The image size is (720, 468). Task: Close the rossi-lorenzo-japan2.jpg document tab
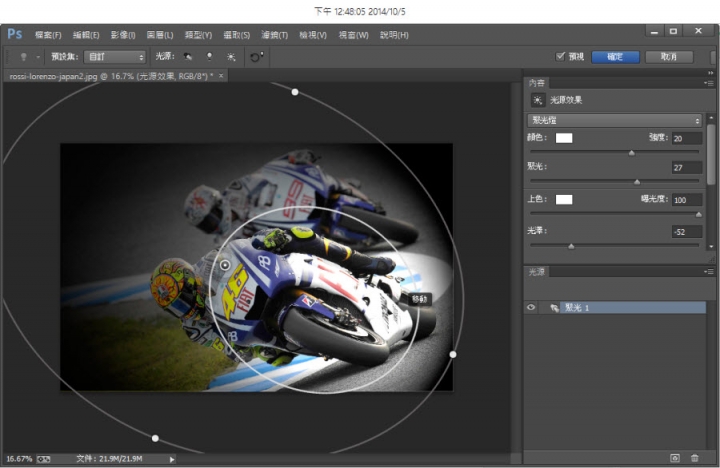point(221,76)
